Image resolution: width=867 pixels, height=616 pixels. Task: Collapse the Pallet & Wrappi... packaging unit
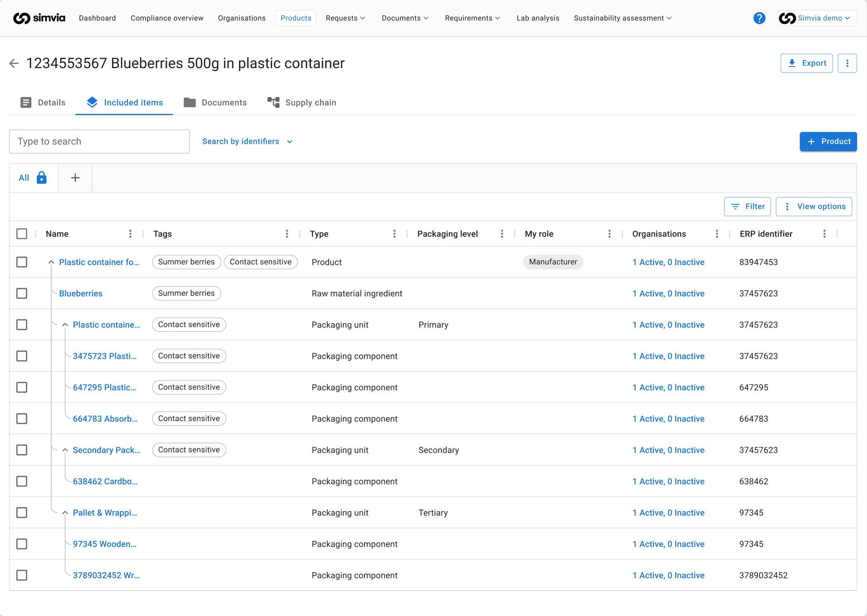[65, 513]
